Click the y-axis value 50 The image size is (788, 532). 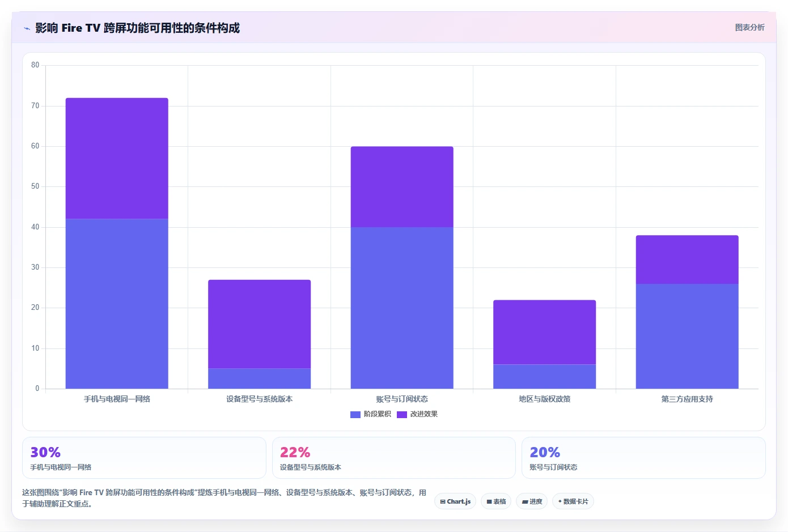tap(35, 186)
